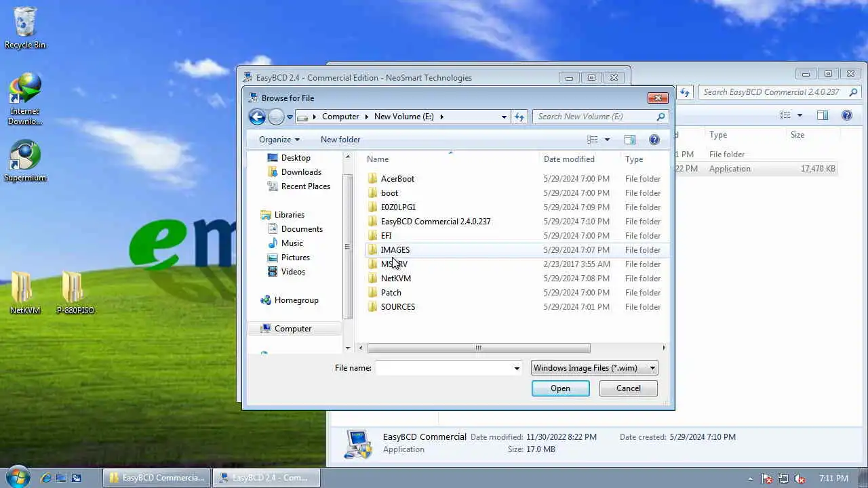This screenshot has width=868, height=488.
Task: Click the navigation pane vertical scrollbar
Action: click(348, 247)
